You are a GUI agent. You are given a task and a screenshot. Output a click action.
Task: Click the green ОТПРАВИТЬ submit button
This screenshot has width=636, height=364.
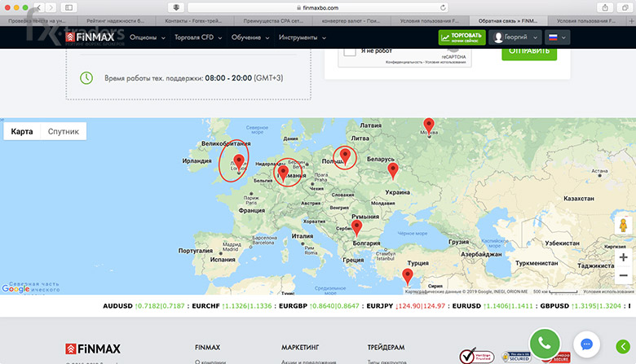529,53
